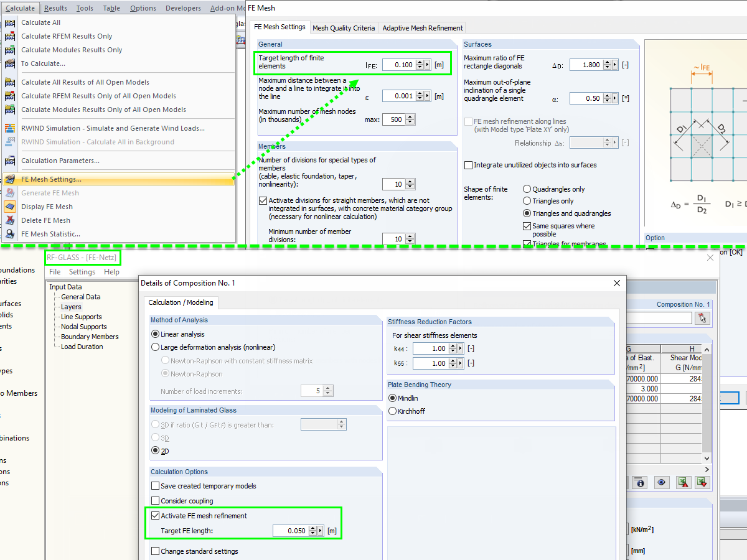This screenshot has width=747, height=560.
Task: Select the Calculate All icon in the Calculate menu
Action: pos(11,22)
